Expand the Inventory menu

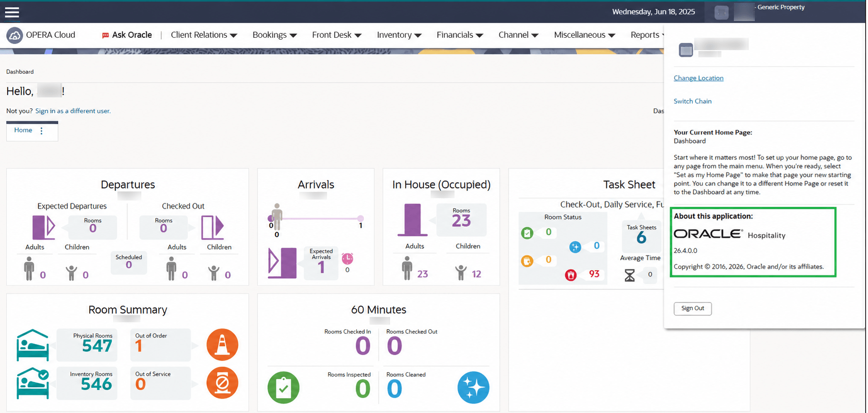tap(399, 35)
